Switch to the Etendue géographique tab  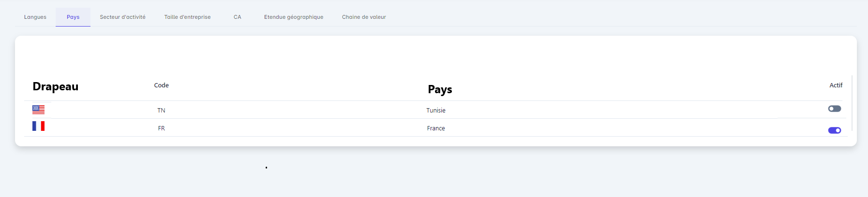[294, 17]
